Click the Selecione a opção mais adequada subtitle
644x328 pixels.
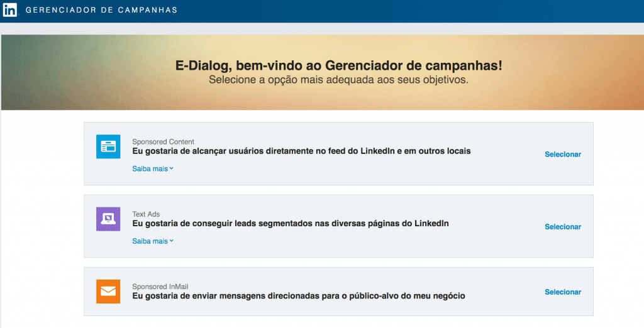click(338, 80)
